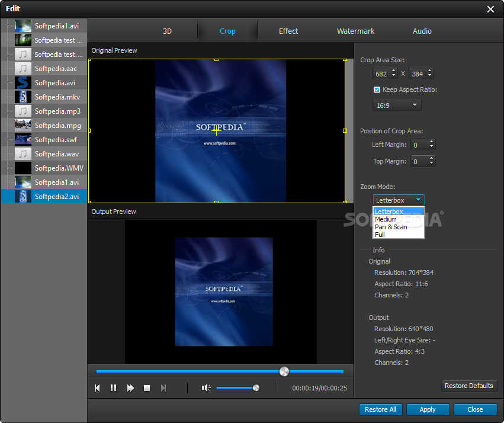
Task: Click the fast forward icon
Action: point(130,388)
